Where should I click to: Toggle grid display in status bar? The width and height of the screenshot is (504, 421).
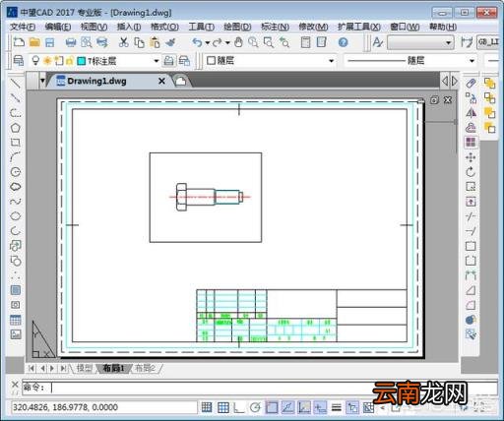tap(223, 407)
